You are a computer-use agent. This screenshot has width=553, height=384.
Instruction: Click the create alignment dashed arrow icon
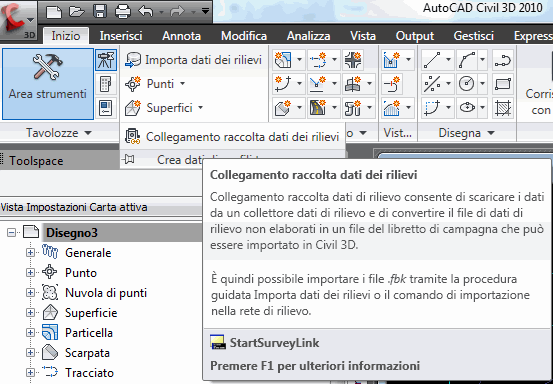318,60
